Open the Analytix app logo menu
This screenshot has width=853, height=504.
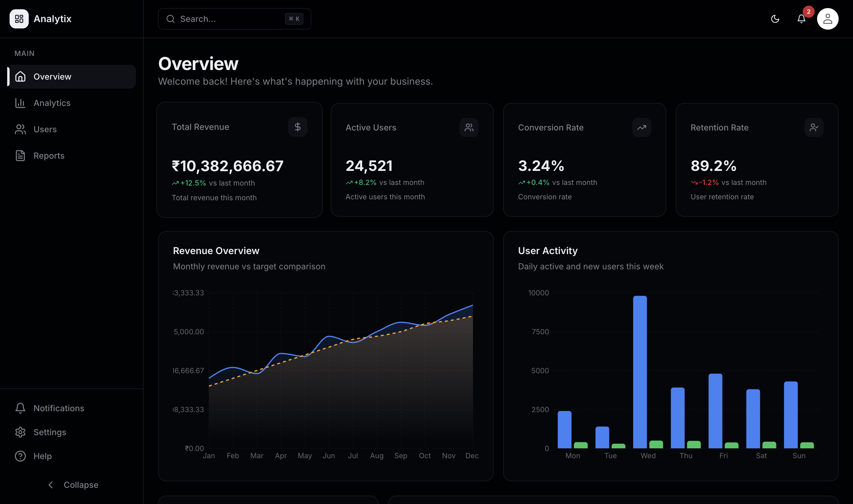pos(19,19)
